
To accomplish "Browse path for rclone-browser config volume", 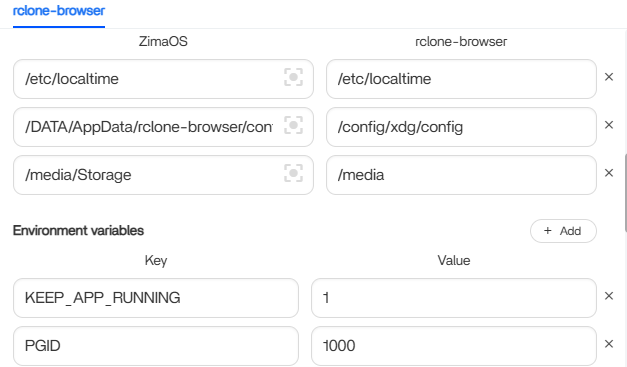I will (x=293, y=125).
